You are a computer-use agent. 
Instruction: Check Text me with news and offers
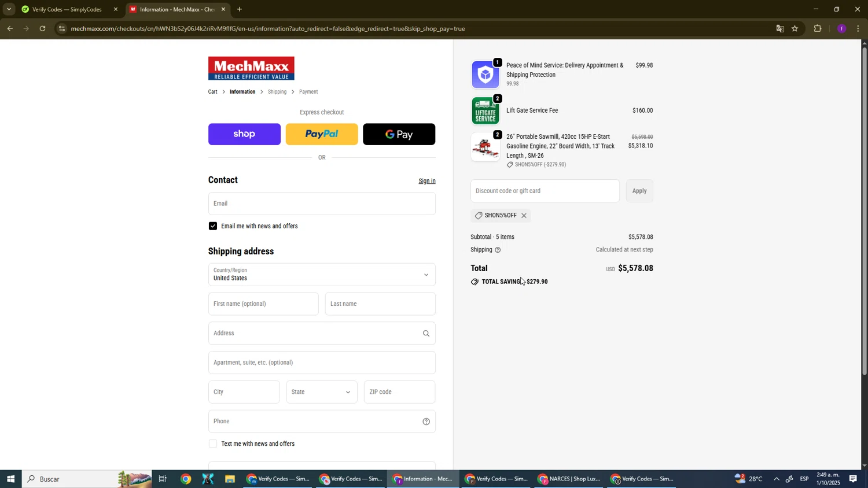pos(213,444)
